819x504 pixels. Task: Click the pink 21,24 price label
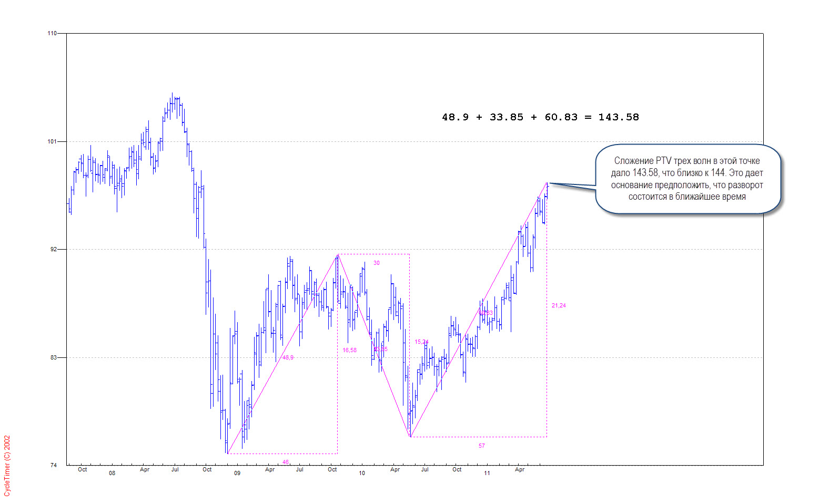pos(559,305)
